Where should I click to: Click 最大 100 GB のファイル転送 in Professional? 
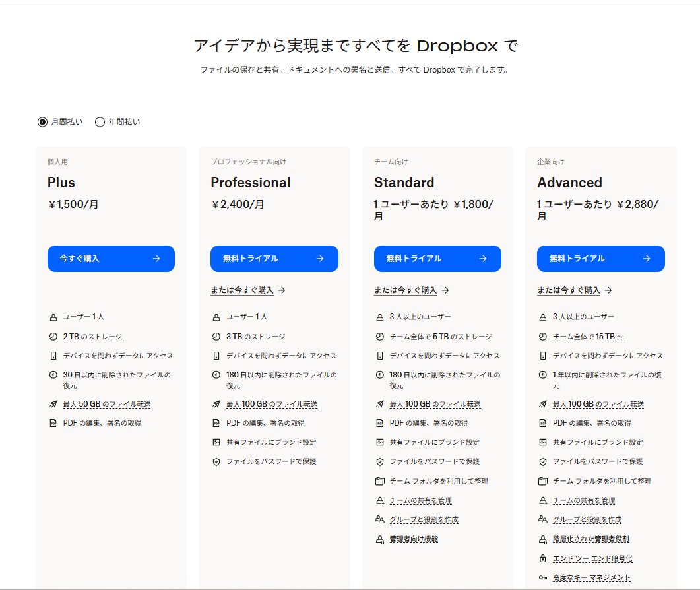[x=272, y=404]
